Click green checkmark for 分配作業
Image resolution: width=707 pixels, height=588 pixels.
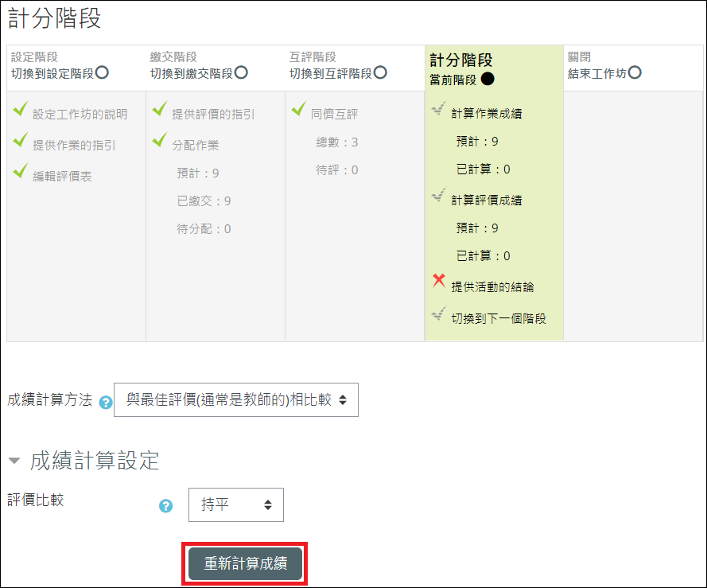tap(160, 139)
